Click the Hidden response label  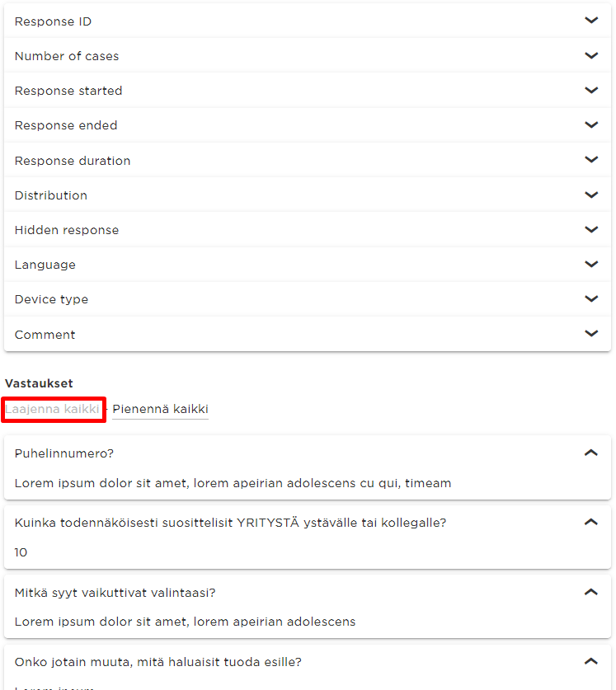click(x=67, y=230)
